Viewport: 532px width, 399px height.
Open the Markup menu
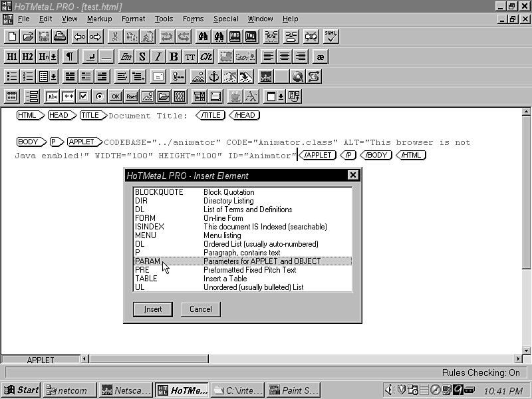[99, 19]
